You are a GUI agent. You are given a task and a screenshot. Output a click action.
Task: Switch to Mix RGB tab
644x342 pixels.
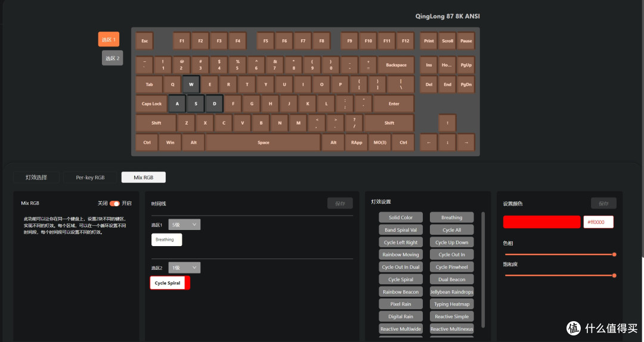coord(143,178)
